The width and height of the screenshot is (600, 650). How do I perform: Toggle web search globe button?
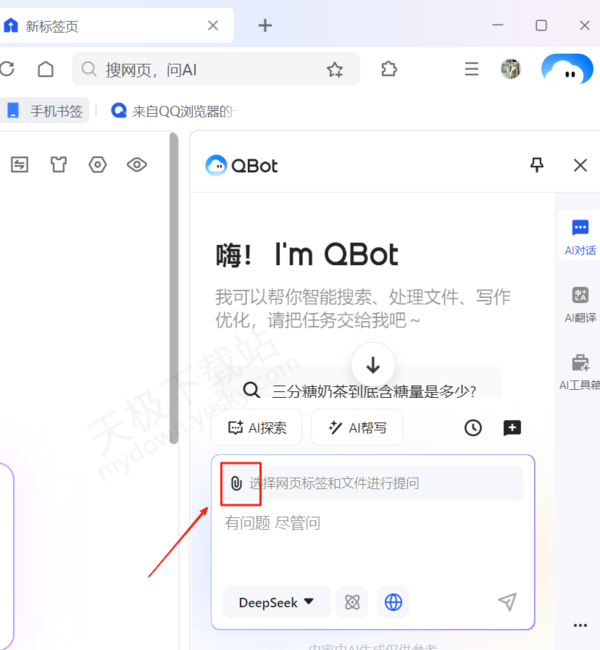pyautogui.click(x=393, y=602)
